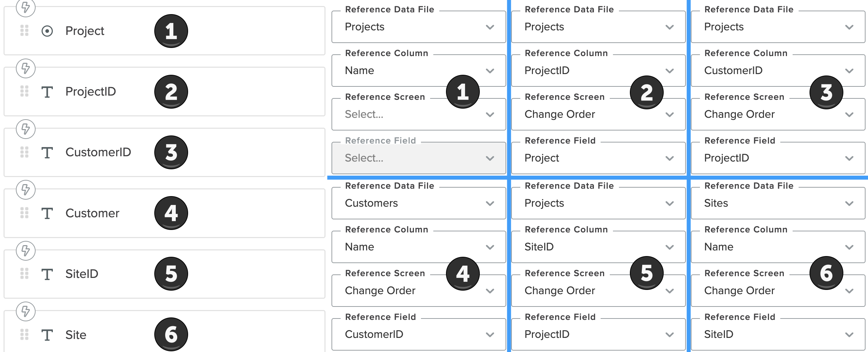Expand the Reference Column dropdown showing SiteID
The image size is (868, 352).
pos(598,247)
